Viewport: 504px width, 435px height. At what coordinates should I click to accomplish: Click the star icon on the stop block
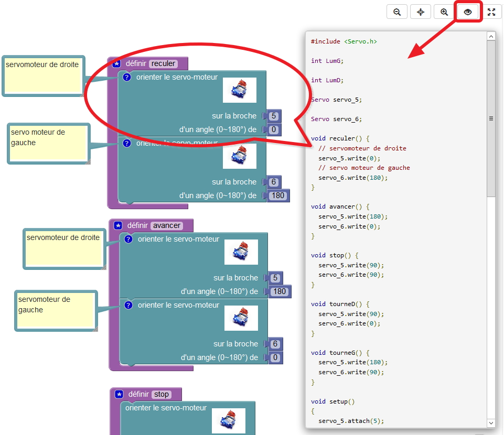(119, 394)
